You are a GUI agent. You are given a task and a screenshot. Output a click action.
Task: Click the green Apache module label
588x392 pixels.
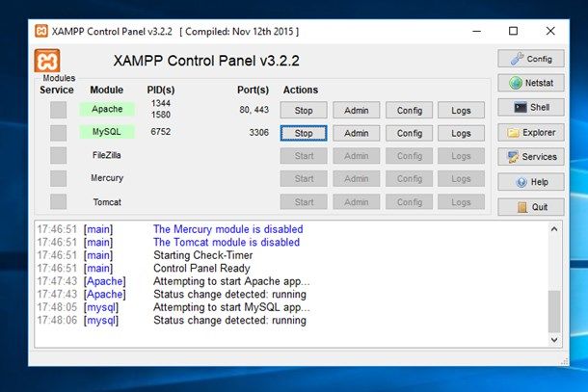(107, 109)
